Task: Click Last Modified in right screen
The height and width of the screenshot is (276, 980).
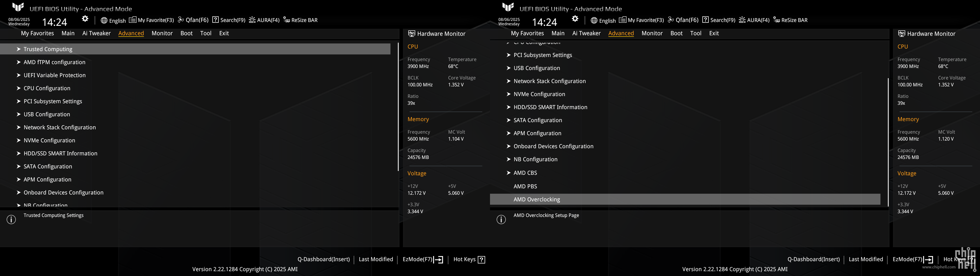Action: [x=866, y=259]
